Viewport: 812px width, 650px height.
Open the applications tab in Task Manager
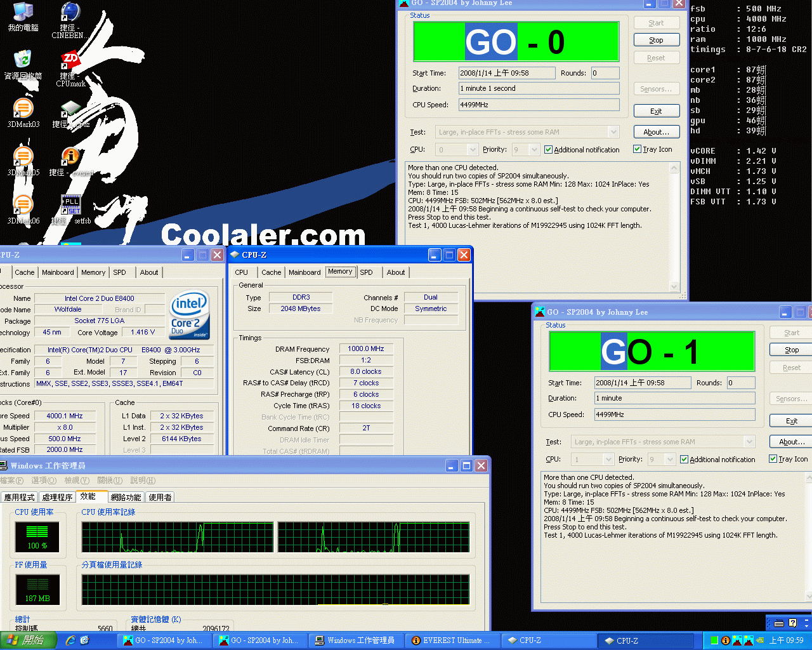pos(20,497)
